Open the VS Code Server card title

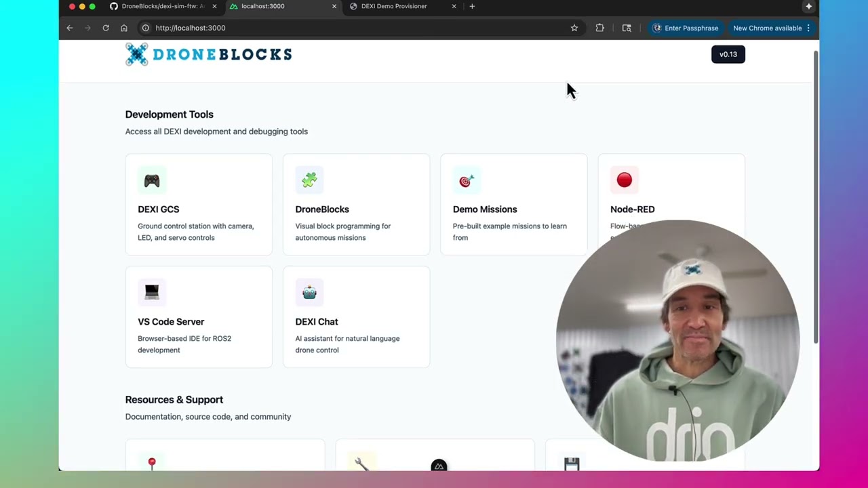(x=171, y=322)
